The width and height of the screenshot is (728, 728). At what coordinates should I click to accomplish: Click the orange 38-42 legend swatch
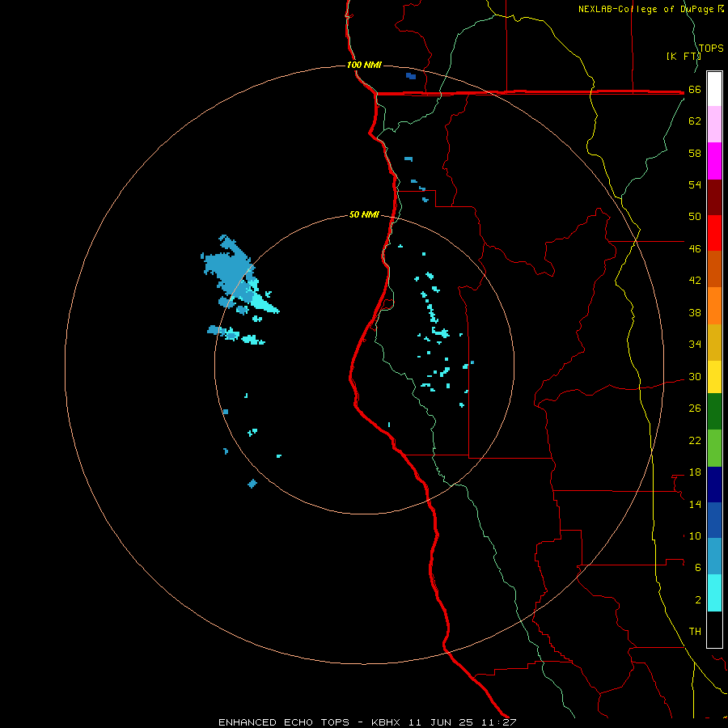[x=714, y=306]
